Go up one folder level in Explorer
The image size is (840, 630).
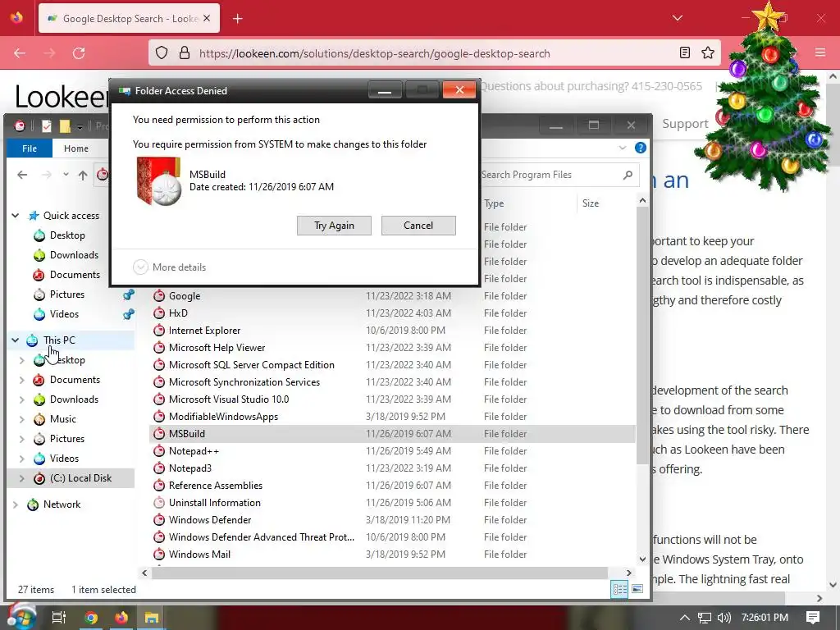(x=83, y=175)
